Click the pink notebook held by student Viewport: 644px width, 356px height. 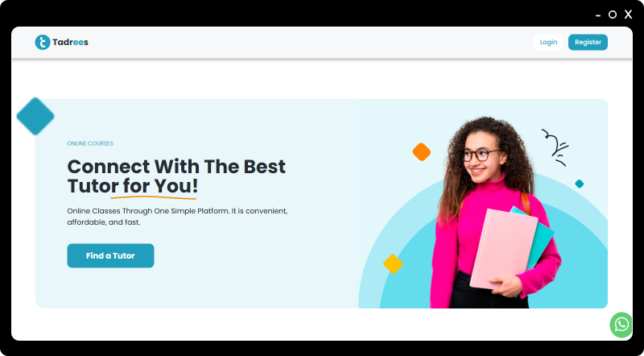tap(504, 249)
